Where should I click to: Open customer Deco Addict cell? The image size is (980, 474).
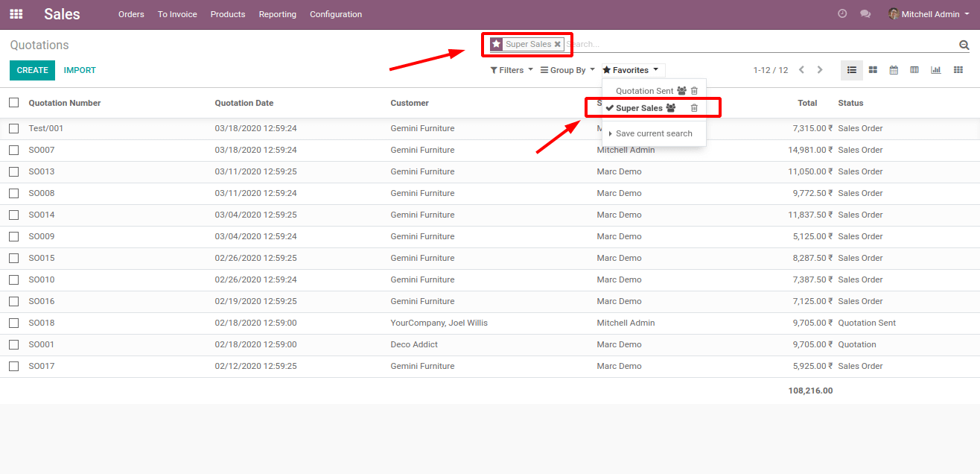[414, 344]
